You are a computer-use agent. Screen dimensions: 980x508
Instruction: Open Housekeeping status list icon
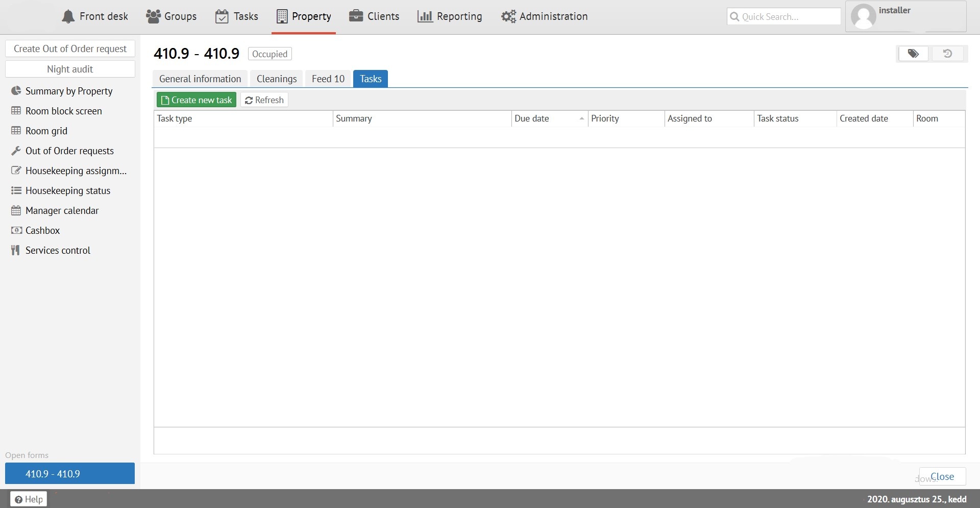pos(16,190)
